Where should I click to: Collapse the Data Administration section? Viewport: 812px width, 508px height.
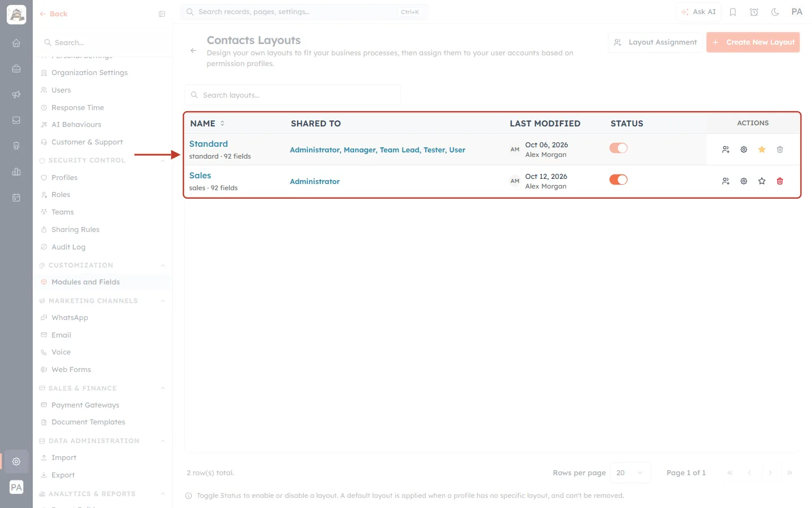click(163, 441)
